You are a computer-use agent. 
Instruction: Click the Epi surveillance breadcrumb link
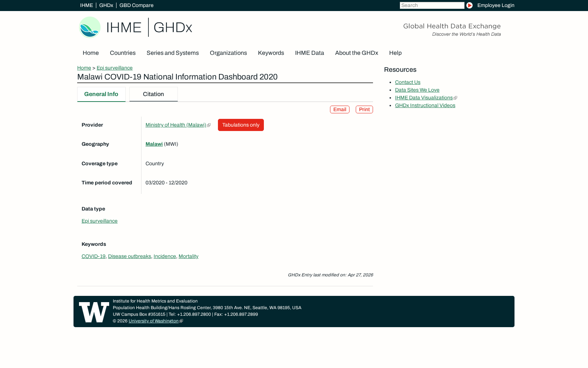[115, 68]
